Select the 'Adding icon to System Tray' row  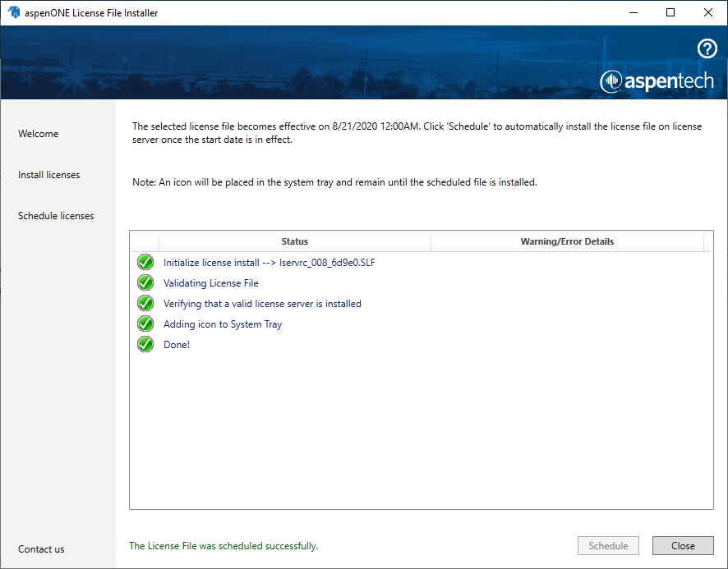422,324
